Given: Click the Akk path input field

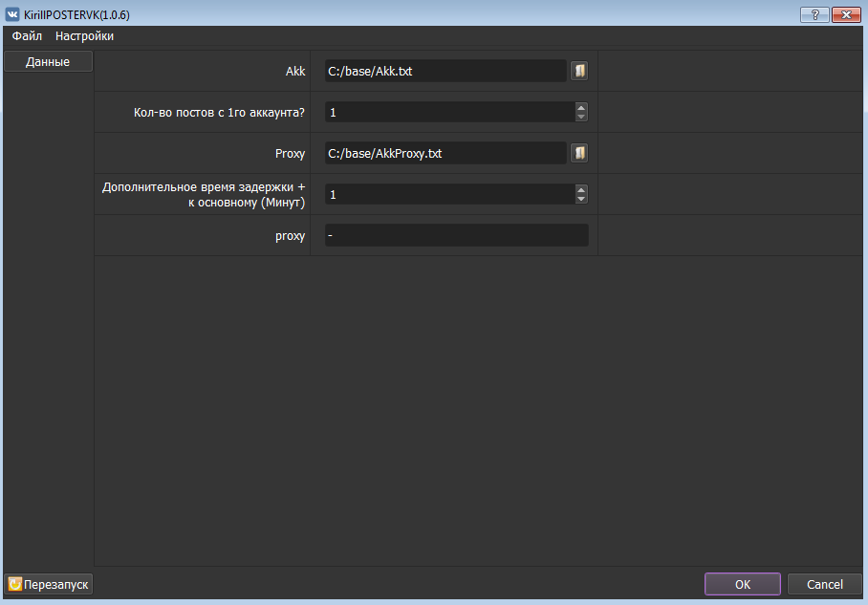Looking at the screenshot, I should click(x=445, y=71).
